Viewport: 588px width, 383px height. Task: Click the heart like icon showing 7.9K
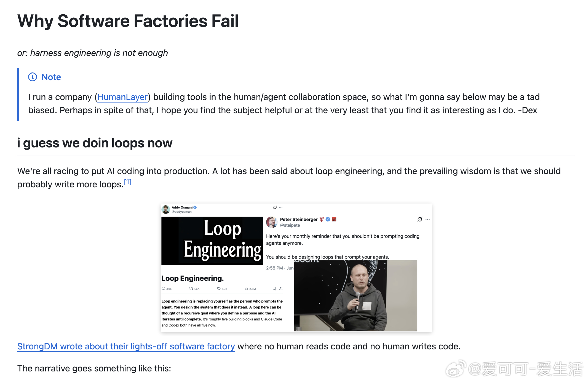pyautogui.click(x=219, y=288)
